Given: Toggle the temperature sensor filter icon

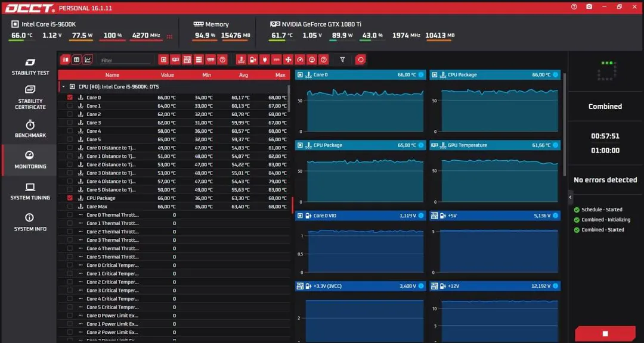Looking at the screenshot, I should pos(241,60).
